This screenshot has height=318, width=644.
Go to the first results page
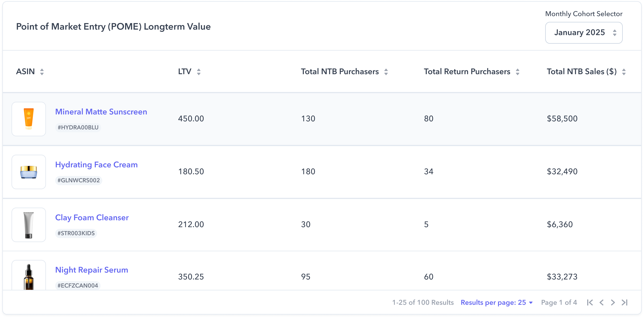click(590, 302)
